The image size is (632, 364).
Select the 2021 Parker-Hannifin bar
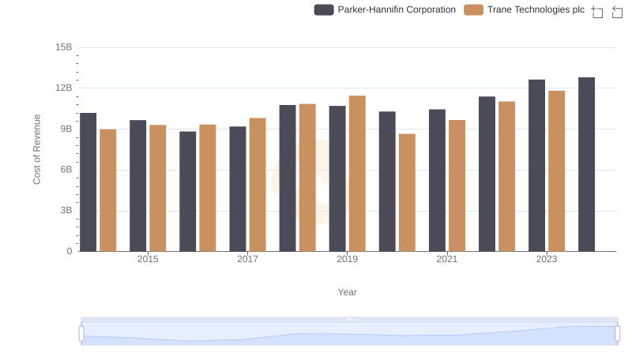438,180
